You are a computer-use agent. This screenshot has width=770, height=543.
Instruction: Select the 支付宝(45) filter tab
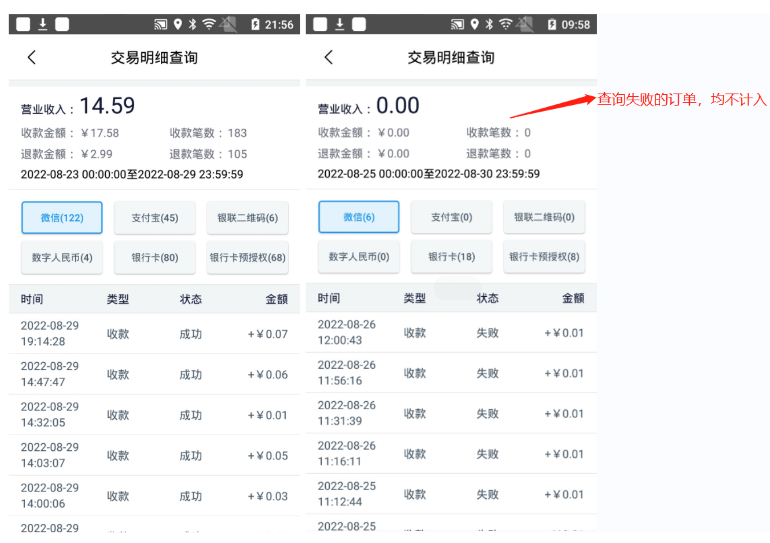(x=155, y=217)
